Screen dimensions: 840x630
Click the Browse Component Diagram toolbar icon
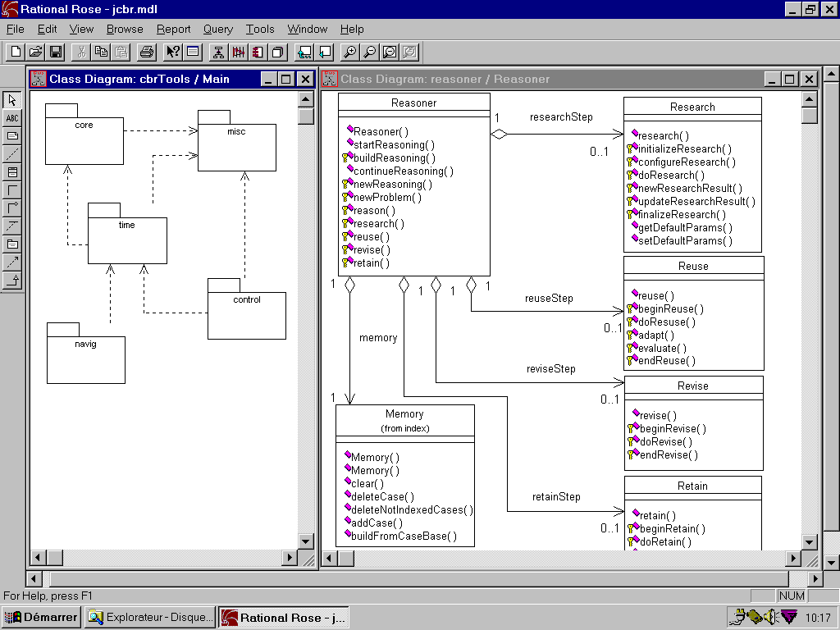click(258, 52)
